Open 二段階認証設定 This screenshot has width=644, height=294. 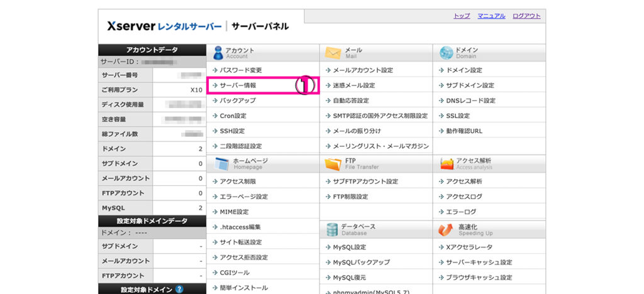[241, 146]
